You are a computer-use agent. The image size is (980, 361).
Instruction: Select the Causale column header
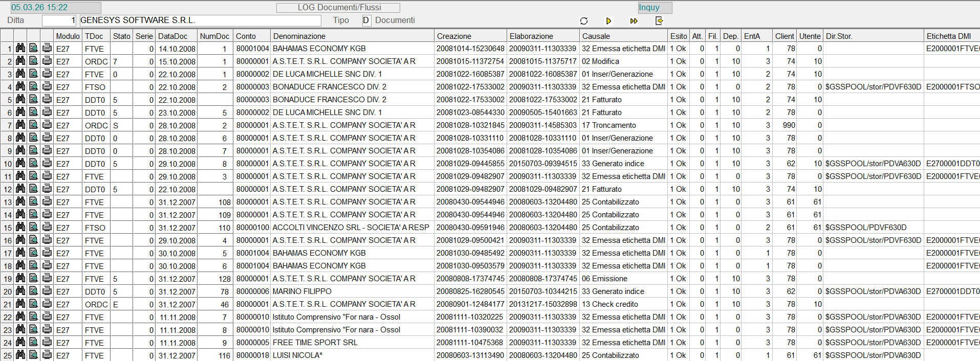point(596,36)
